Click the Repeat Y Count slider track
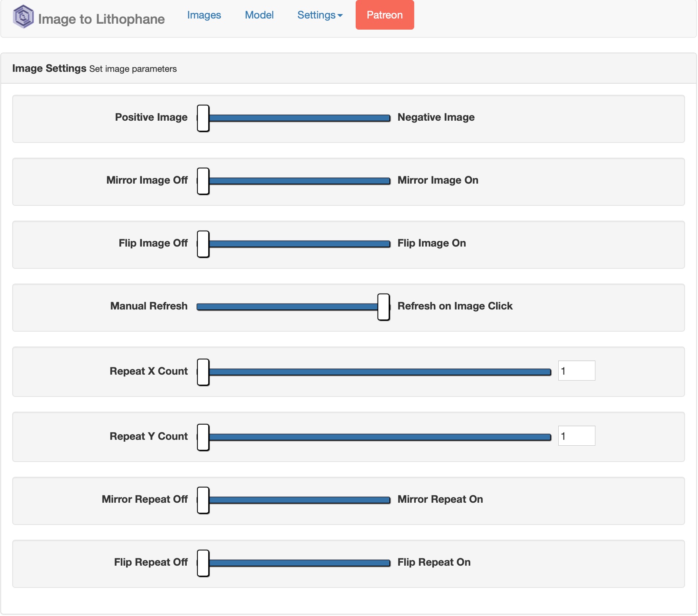The image size is (698, 616). 374,437
